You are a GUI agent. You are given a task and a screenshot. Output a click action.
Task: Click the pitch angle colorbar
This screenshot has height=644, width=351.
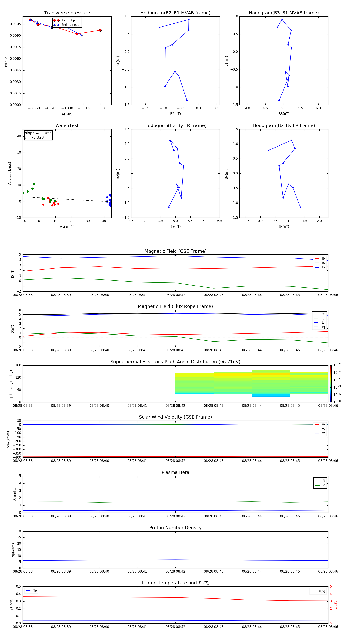(331, 384)
